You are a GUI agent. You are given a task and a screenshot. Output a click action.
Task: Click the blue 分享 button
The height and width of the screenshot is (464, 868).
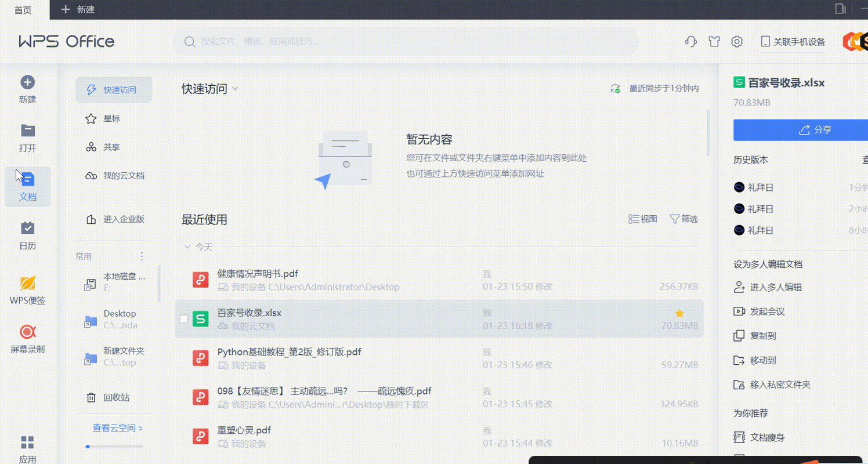[801, 130]
